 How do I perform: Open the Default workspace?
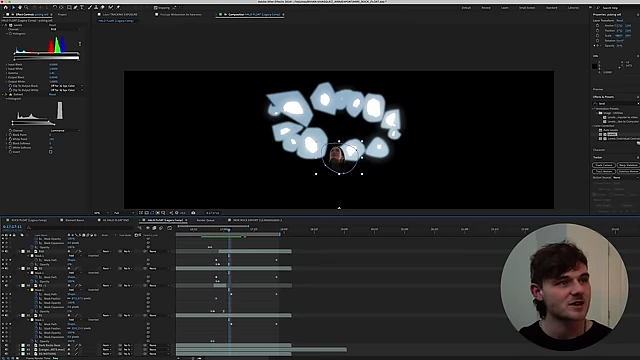click(466, 8)
